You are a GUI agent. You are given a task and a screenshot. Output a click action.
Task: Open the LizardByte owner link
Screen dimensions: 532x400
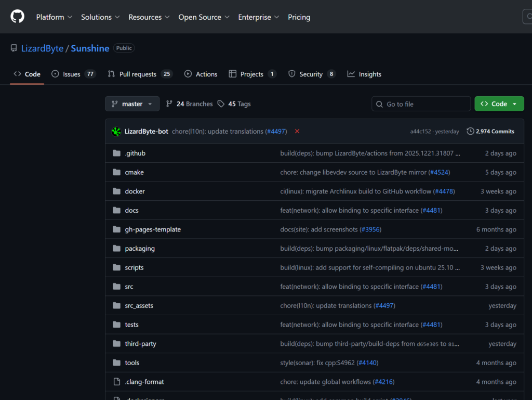(42, 48)
